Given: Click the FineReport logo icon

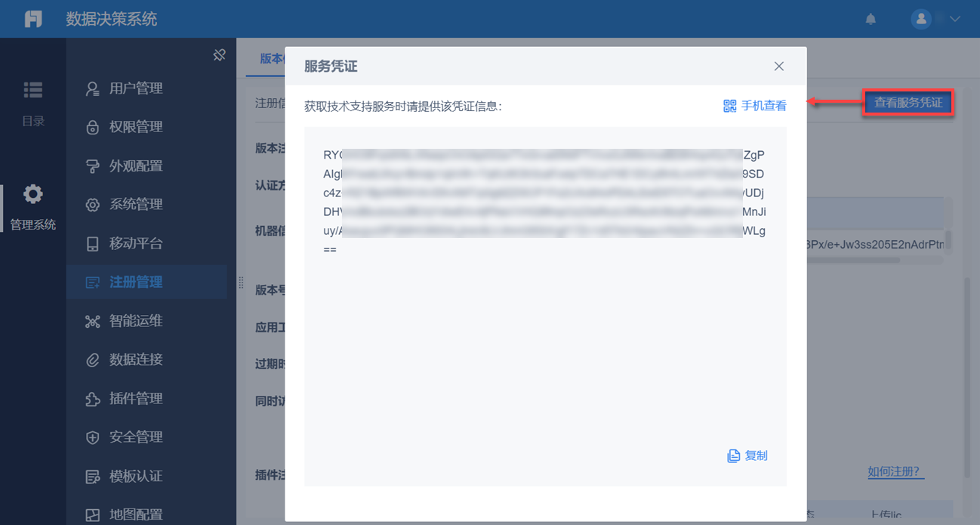Looking at the screenshot, I should (x=33, y=19).
